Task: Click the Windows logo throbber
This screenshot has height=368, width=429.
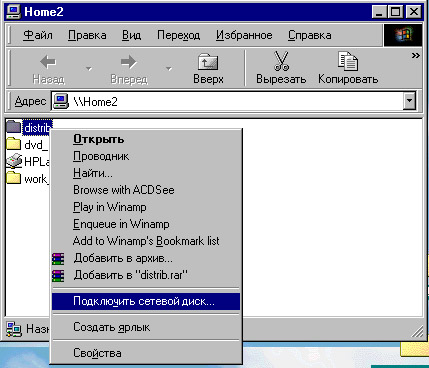Action: pos(403,35)
